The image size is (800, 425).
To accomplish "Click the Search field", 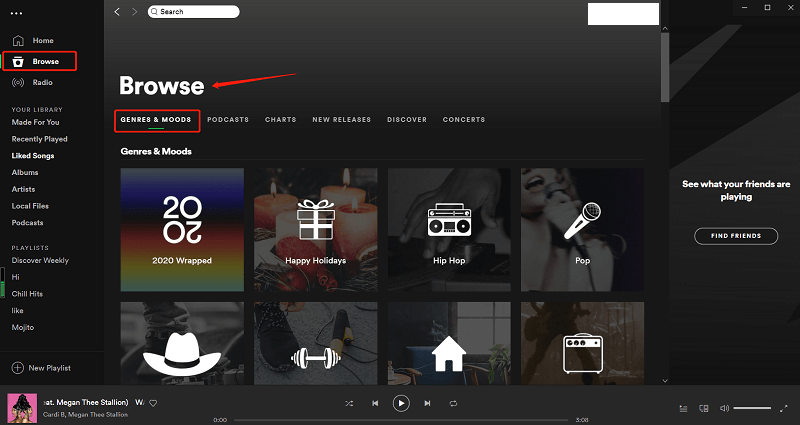I will click(x=193, y=11).
